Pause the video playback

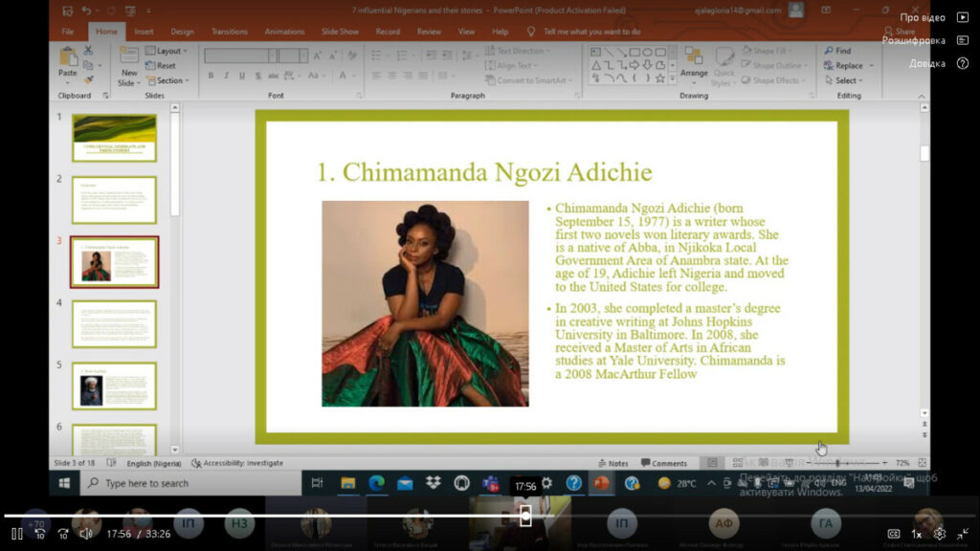[x=17, y=534]
